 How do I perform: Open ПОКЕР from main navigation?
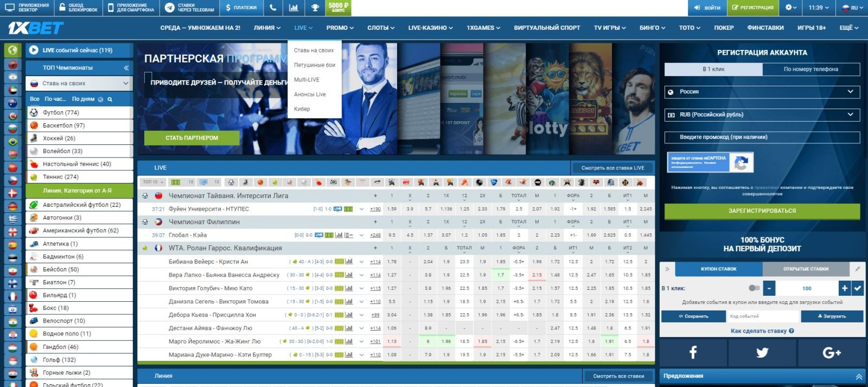724,28
